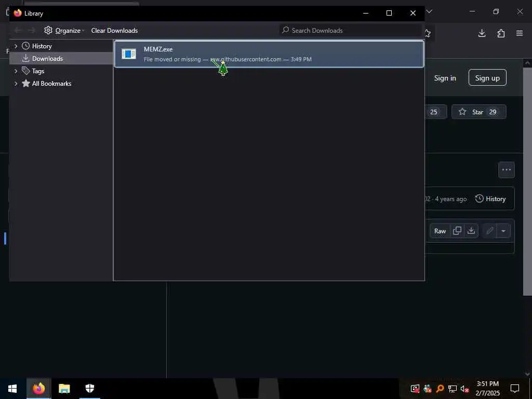Click the star count badge 29

493,112
